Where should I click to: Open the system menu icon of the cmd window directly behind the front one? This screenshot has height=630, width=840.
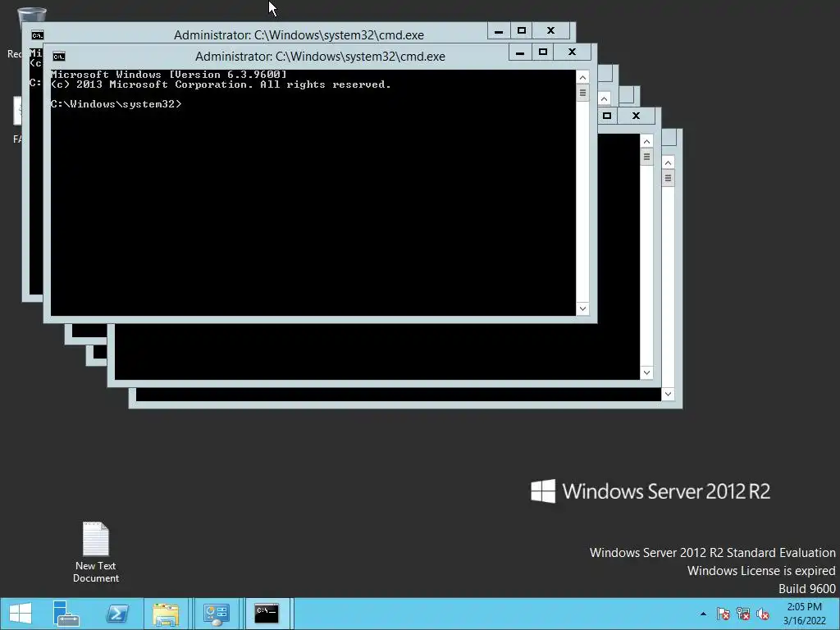[x=38, y=35]
